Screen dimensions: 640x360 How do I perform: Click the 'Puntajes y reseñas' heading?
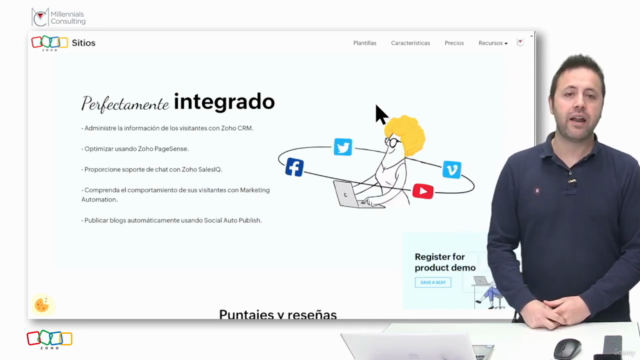pyautogui.click(x=278, y=314)
